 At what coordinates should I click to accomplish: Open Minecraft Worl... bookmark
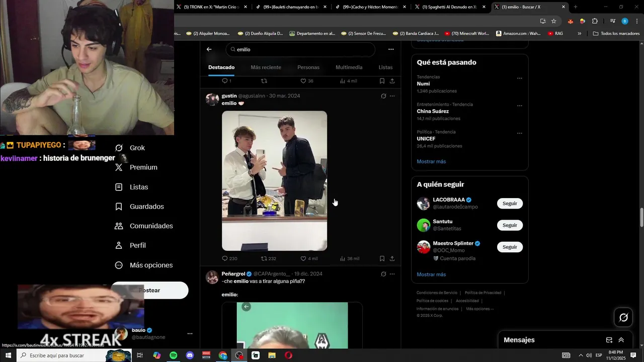466,34
